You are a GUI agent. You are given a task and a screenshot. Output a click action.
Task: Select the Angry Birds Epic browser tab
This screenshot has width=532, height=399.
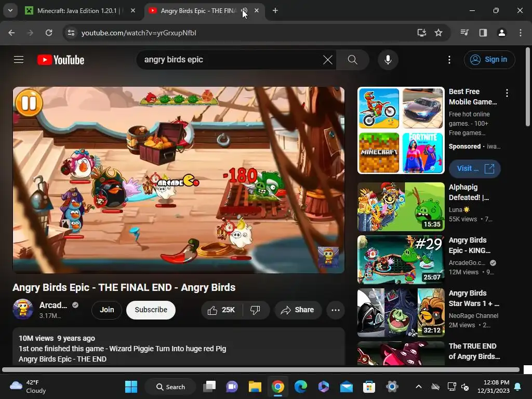point(198,11)
